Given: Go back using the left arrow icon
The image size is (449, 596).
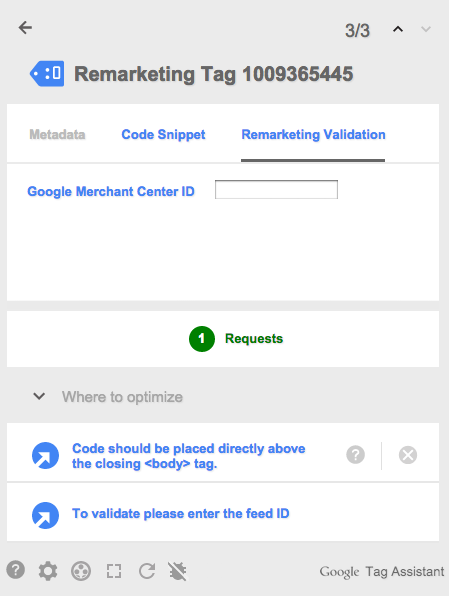Looking at the screenshot, I should [x=25, y=28].
